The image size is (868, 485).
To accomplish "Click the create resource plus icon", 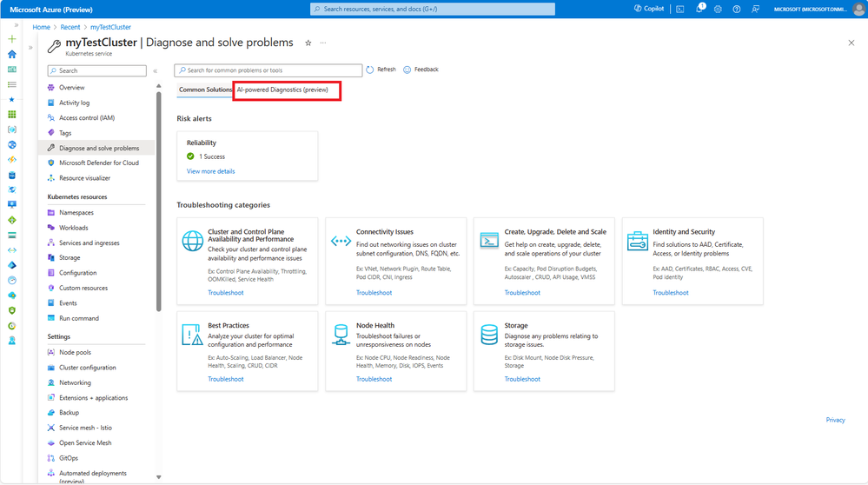I will [x=11, y=39].
